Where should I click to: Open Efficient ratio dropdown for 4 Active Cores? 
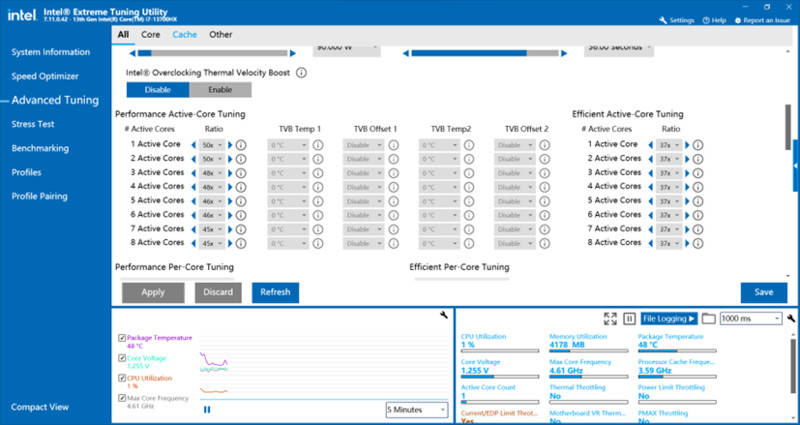click(x=668, y=187)
